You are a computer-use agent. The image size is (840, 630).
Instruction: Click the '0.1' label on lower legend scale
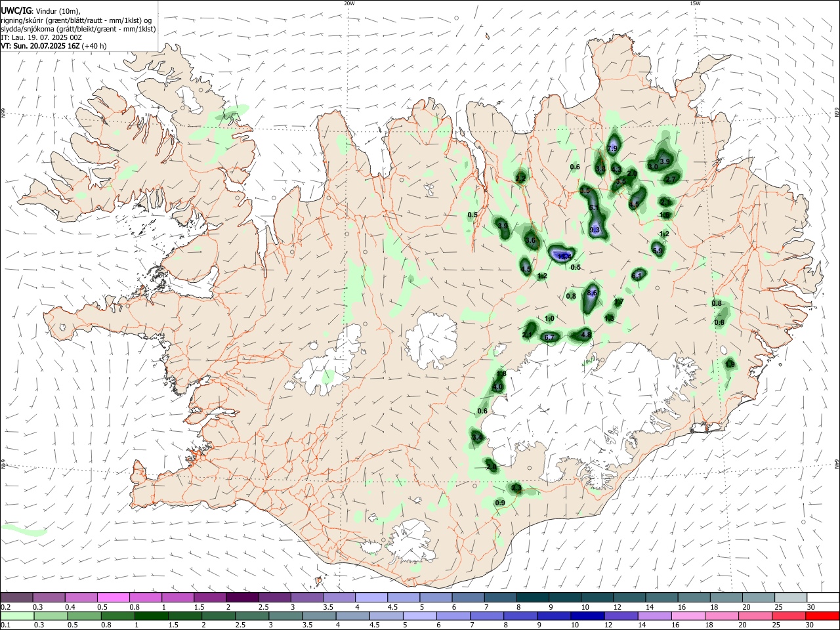6,625
